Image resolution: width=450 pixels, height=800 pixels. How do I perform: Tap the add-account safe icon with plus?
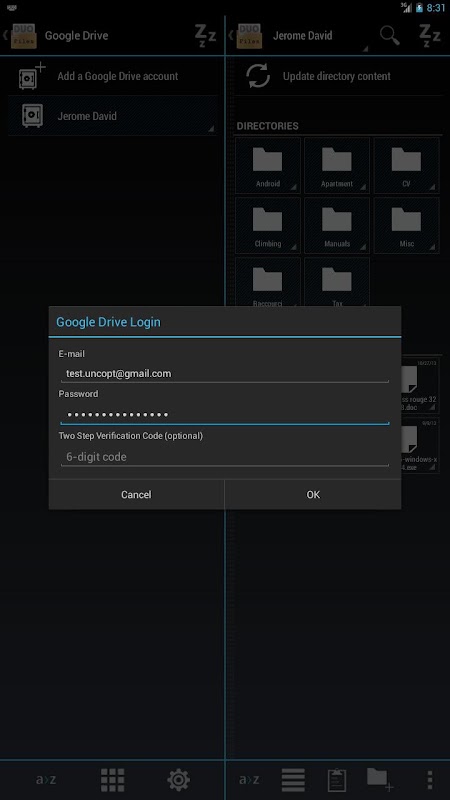(x=32, y=76)
